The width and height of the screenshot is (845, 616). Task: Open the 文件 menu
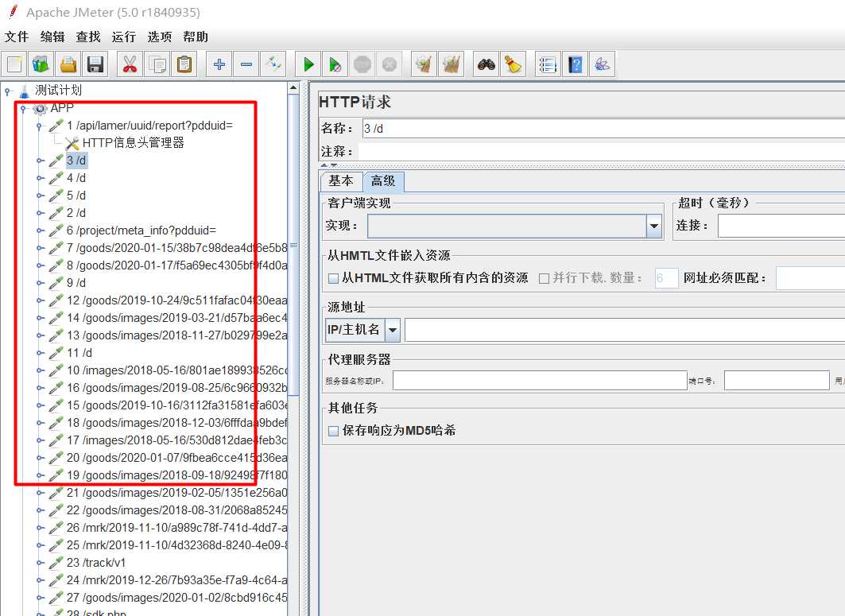pyautogui.click(x=16, y=37)
